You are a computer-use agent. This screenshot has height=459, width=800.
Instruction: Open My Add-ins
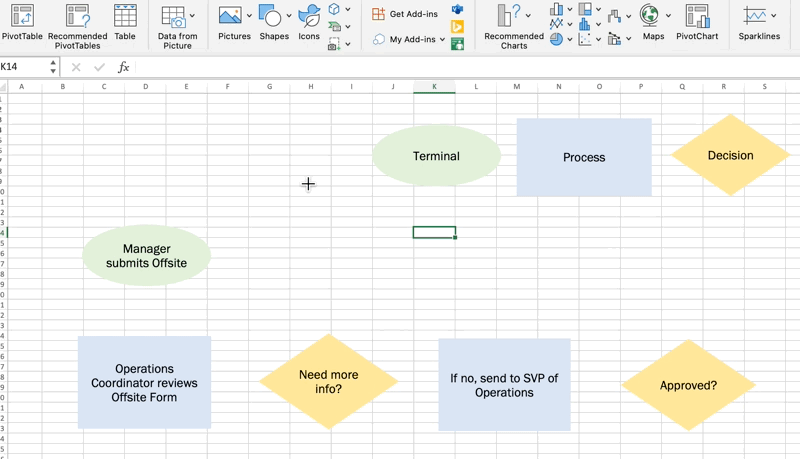(x=404, y=39)
